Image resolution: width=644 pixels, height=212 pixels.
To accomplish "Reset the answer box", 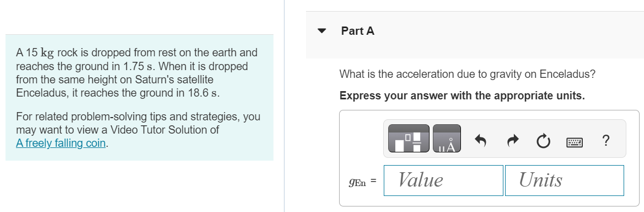I will [543, 141].
